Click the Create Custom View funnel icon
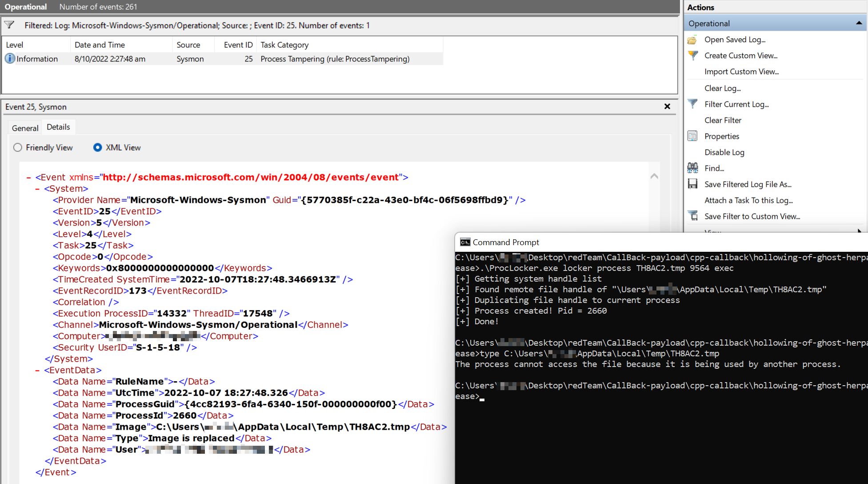This screenshot has height=484, width=868. pos(692,56)
